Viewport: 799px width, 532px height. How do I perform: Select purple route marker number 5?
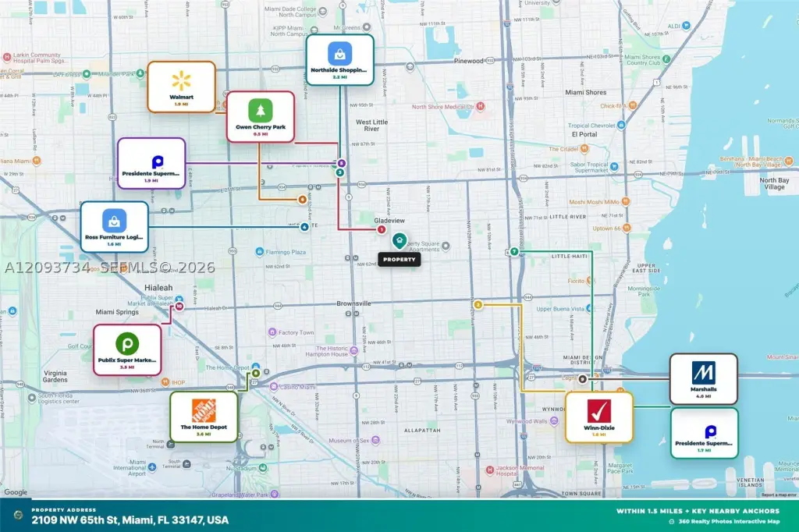click(x=342, y=163)
